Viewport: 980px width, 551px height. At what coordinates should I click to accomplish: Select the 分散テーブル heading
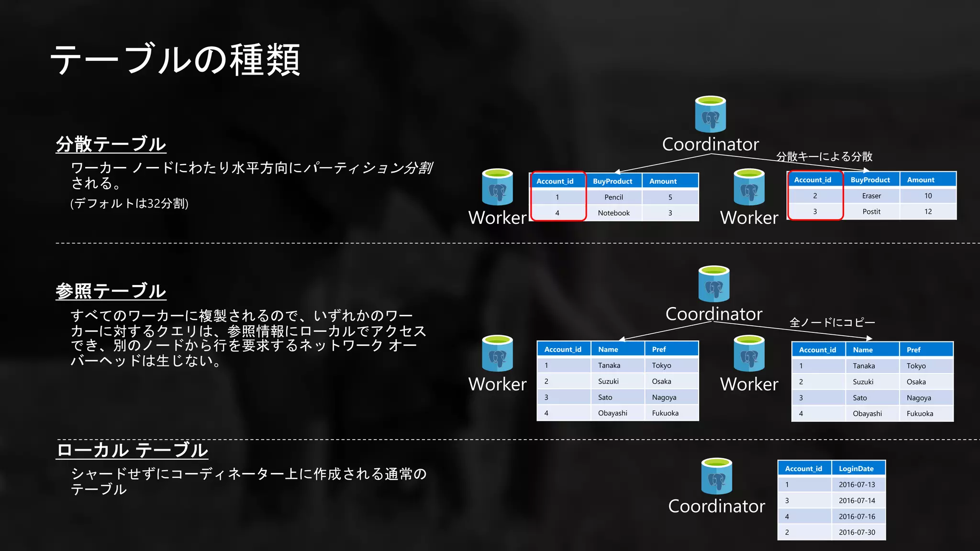tap(111, 144)
